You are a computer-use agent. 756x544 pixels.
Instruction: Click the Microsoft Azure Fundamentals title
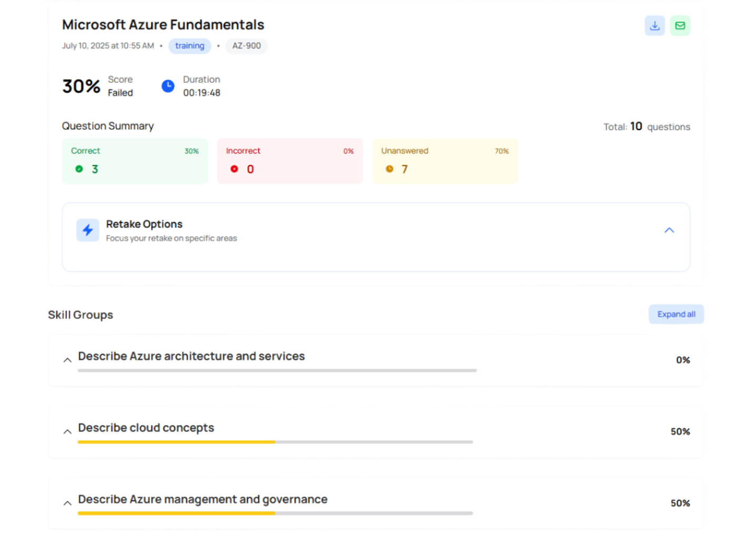coord(163,25)
